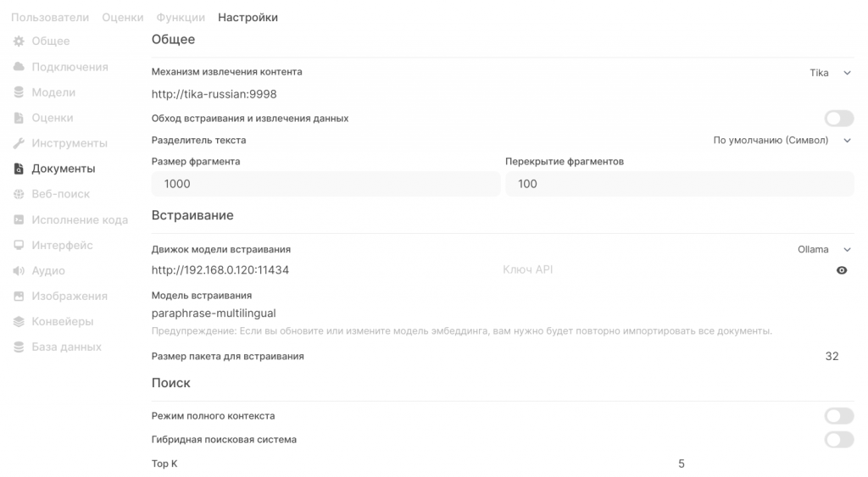This screenshot has width=868, height=477.
Task: Switch to the Функции tab
Action: pyautogui.click(x=181, y=18)
